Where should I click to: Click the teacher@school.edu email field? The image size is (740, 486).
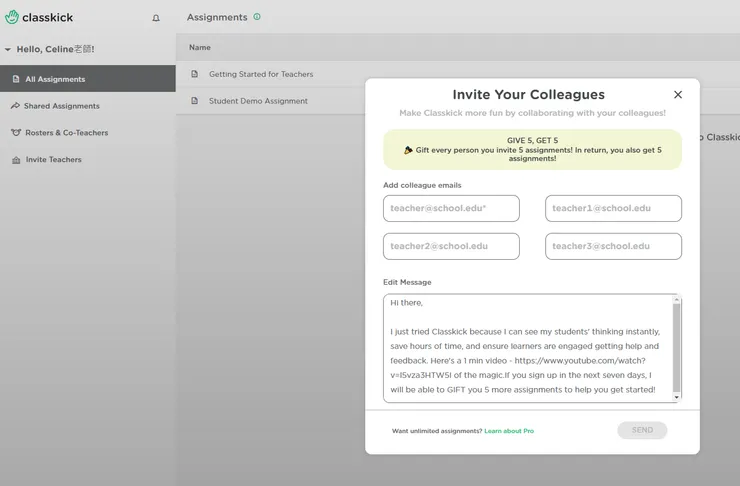tap(451, 209)
